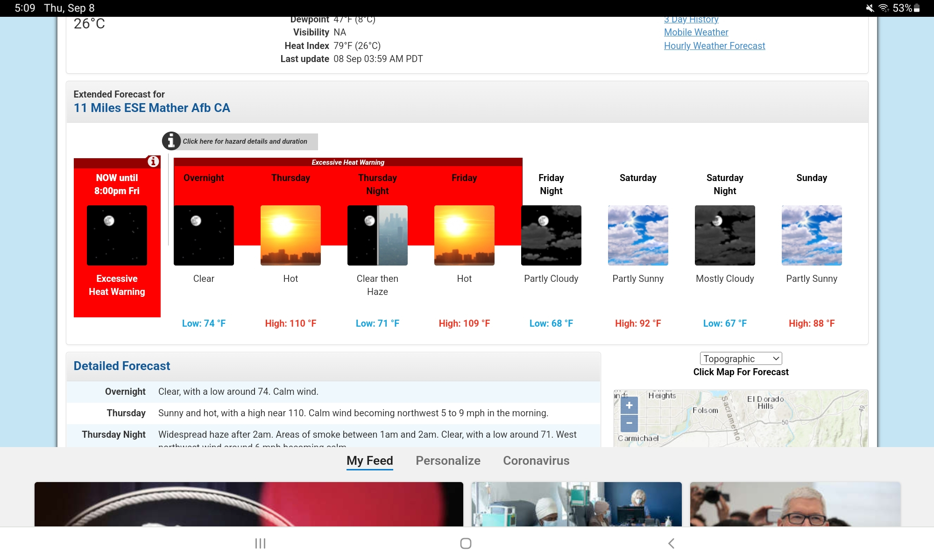The width and height of the screenshot is (934, 560).
Task: Zoom out on the forecast map
Action: tap(629, 423)
